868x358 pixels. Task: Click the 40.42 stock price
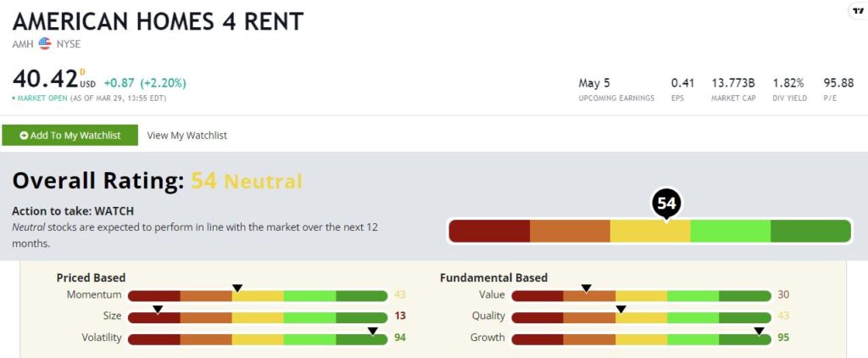click(x=46, y=79)
